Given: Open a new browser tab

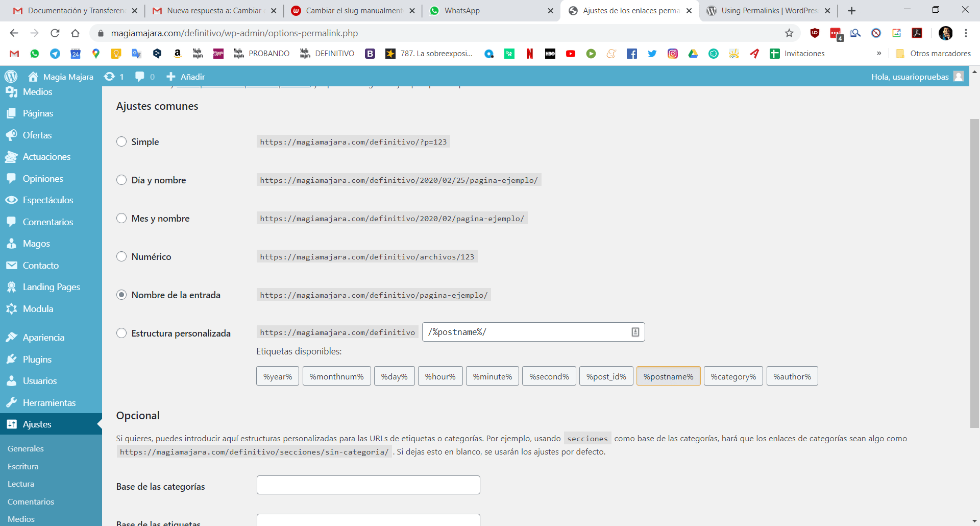Looking at the screenshot, I should [851, 11].
